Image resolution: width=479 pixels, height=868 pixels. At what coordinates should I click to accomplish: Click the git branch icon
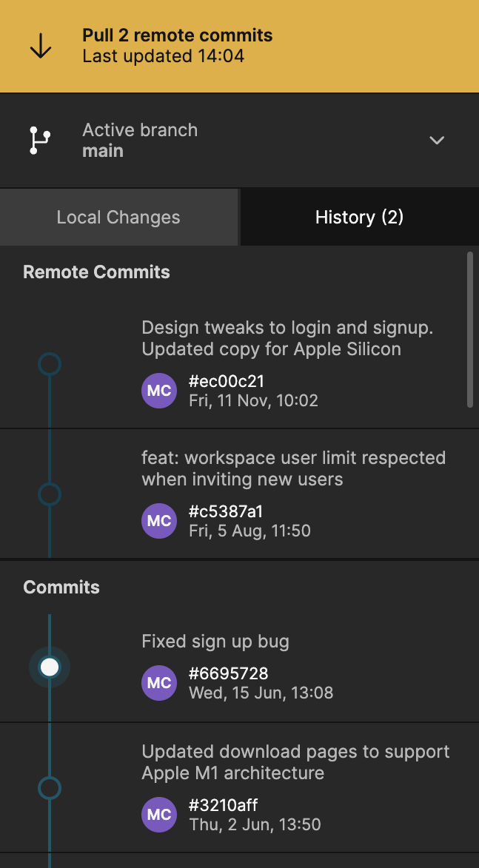click(39, 141)
